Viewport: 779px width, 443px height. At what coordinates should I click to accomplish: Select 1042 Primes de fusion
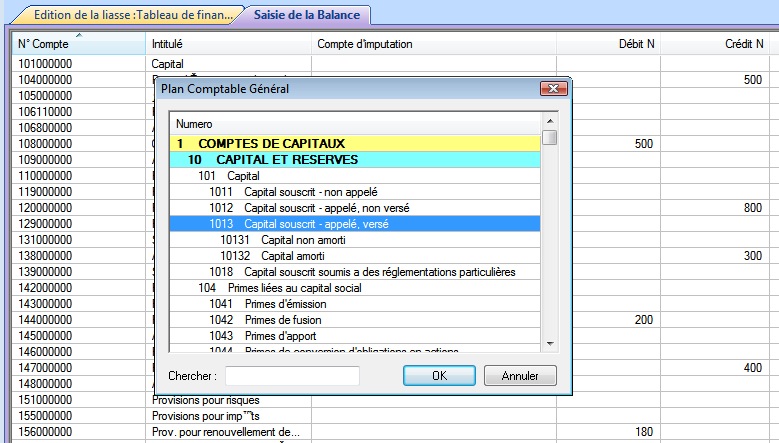355,320
